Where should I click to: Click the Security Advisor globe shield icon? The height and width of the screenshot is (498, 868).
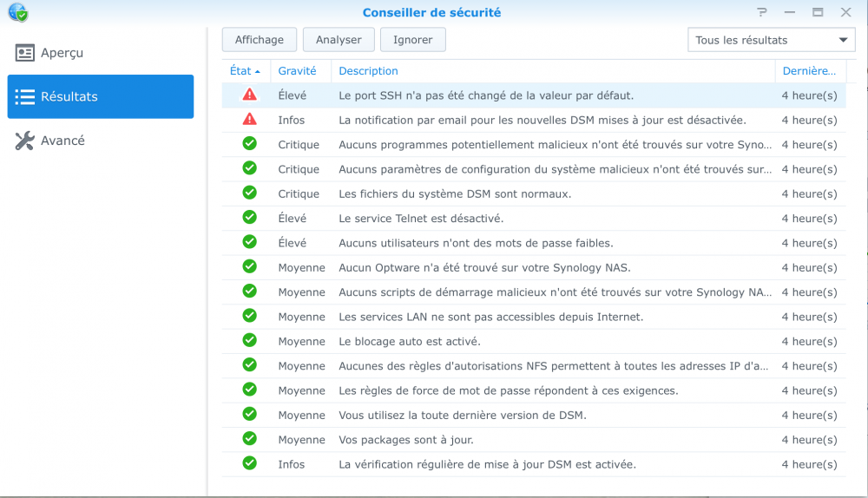18,12
